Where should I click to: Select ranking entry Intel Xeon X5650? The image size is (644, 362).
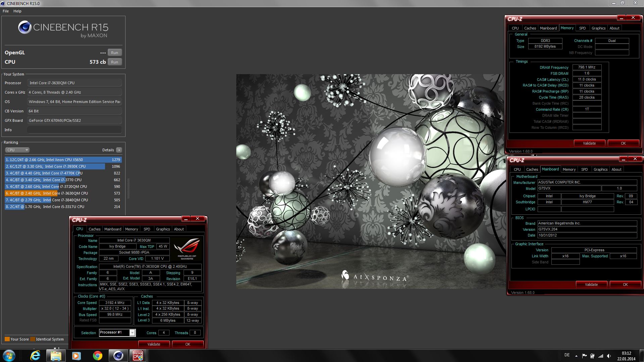pyautogui.click(x=63, y=160)
